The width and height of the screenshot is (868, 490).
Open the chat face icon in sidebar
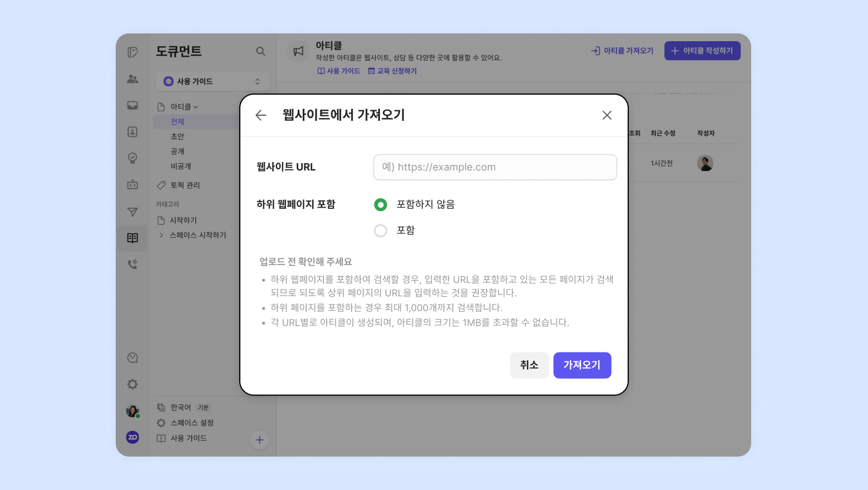pos(132,358)
